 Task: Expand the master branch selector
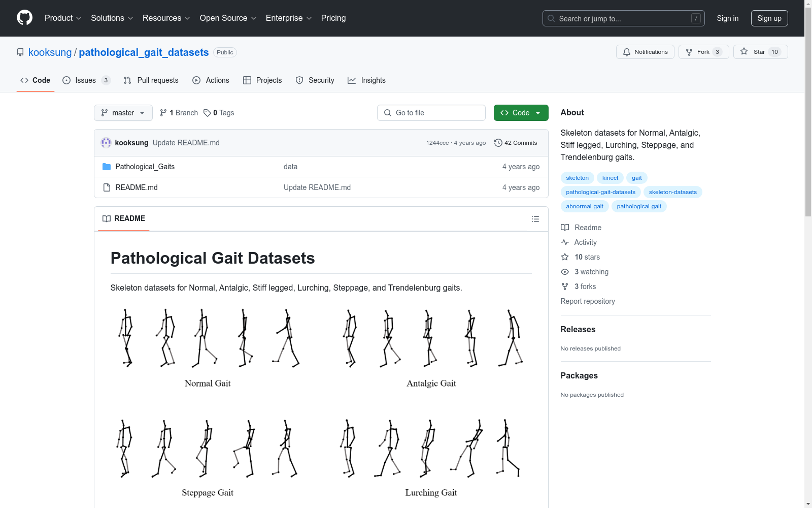[123, 113]
